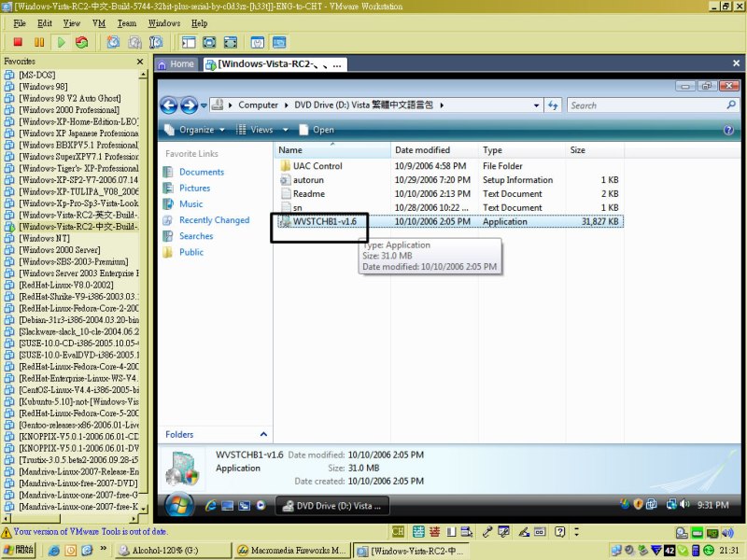Close the Favorites sidebar panel

point(141,62)
